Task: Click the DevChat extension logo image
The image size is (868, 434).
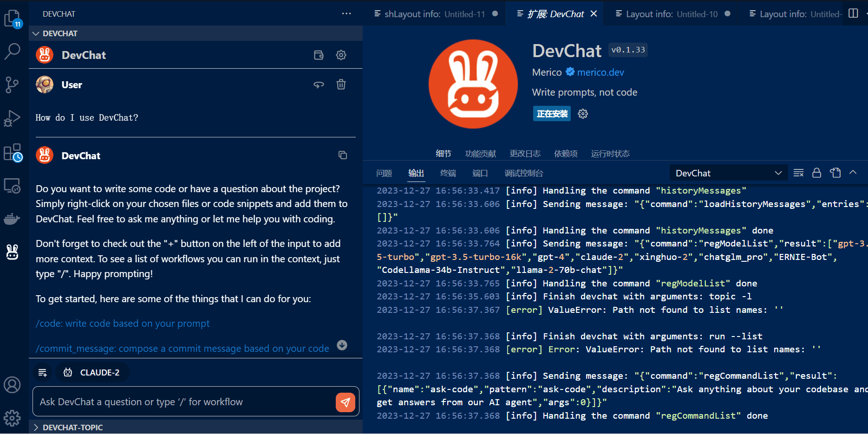Action: 473,84
